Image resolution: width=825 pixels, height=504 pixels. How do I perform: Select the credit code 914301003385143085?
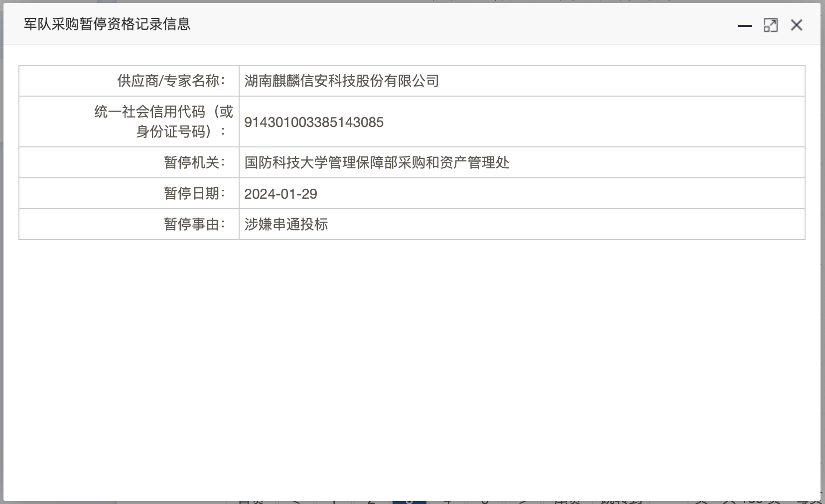(x=314, y=122)
